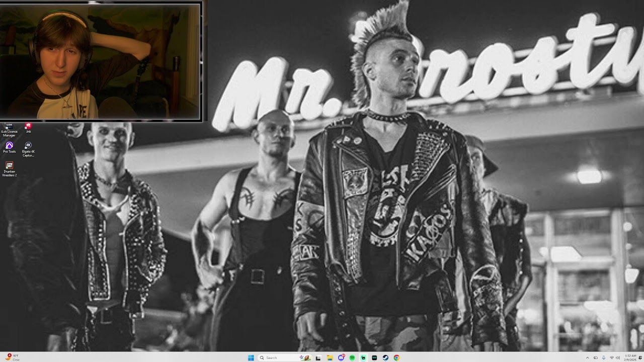Select the Jink desktop shortcut

(x=28, y=128)
